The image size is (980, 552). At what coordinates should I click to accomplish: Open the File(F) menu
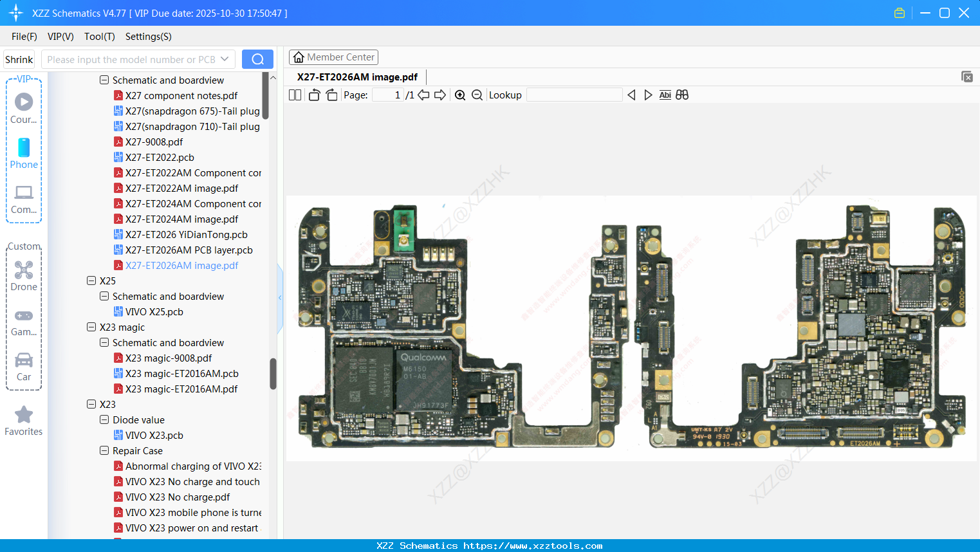pyautogui.click(x=24, y=37)
